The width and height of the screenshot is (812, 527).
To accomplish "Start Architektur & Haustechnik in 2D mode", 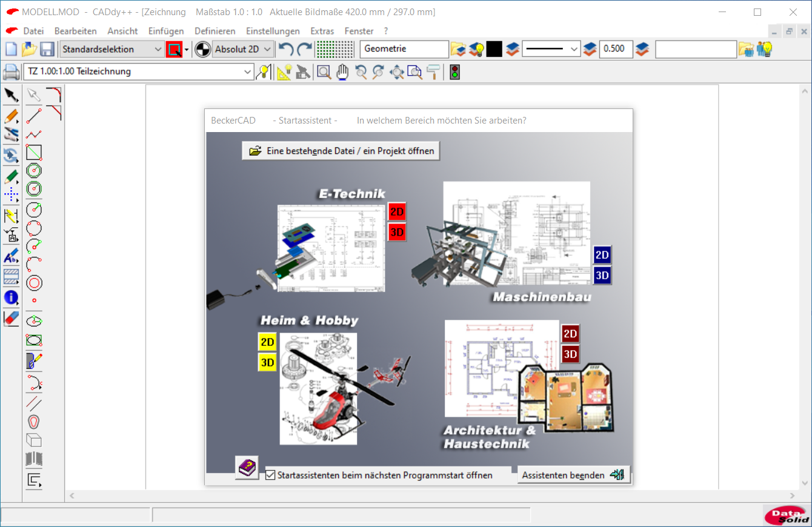I will (570, 334).
